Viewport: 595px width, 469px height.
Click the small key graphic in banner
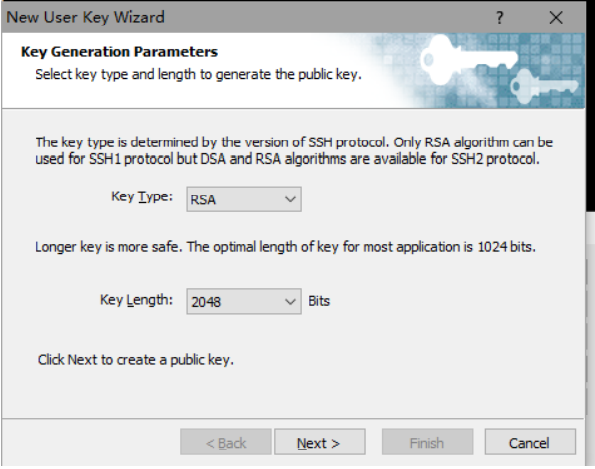(x=543, y=86)
